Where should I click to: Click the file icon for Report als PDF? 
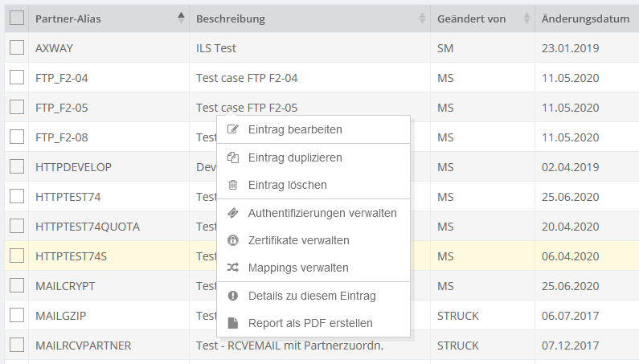233,323
